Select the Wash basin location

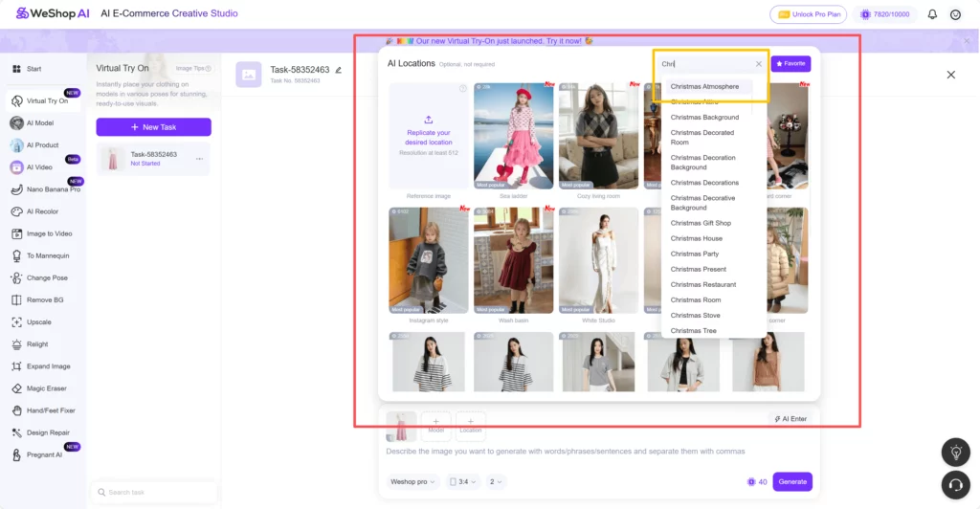click(513, 260)
